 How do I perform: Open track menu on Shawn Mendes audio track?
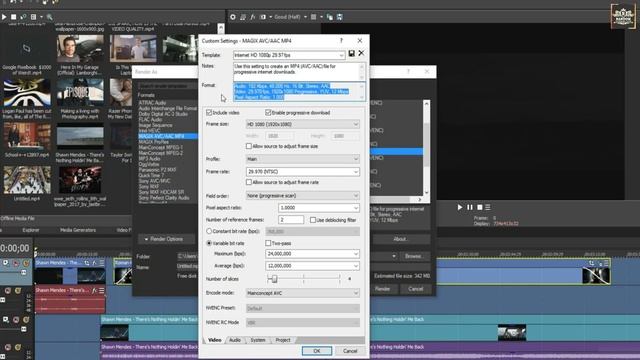coord(102,290)
